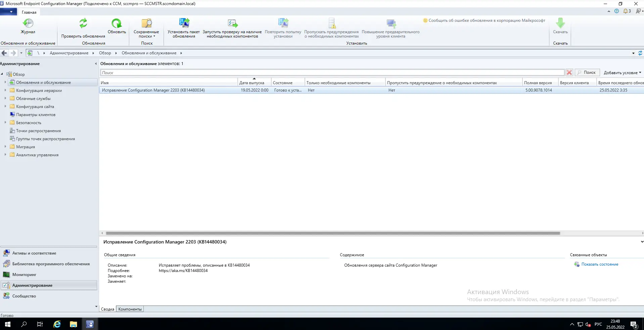
Task: Click Повышение предварительного уровня клиента icon
Action: pos(390,28)
